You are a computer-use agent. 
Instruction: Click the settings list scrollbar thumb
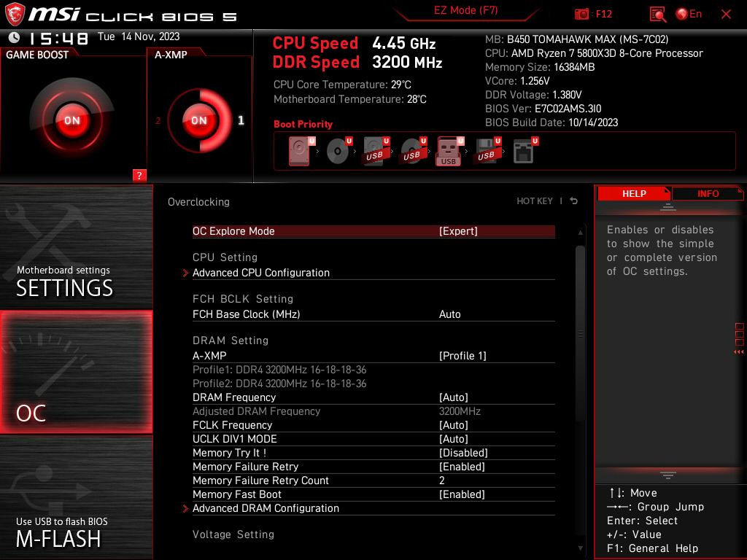click(x=580, y=333)
